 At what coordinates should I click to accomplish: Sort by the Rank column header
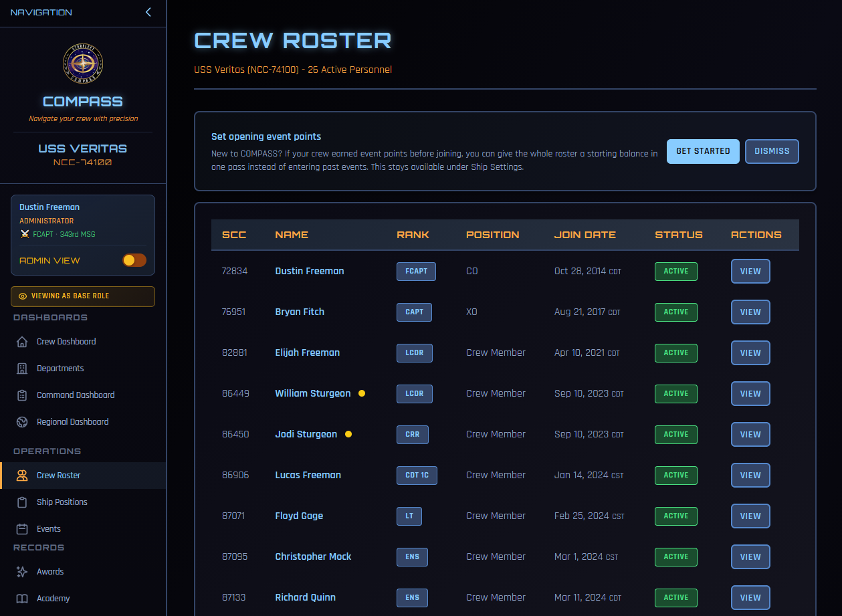click(413, 235)
